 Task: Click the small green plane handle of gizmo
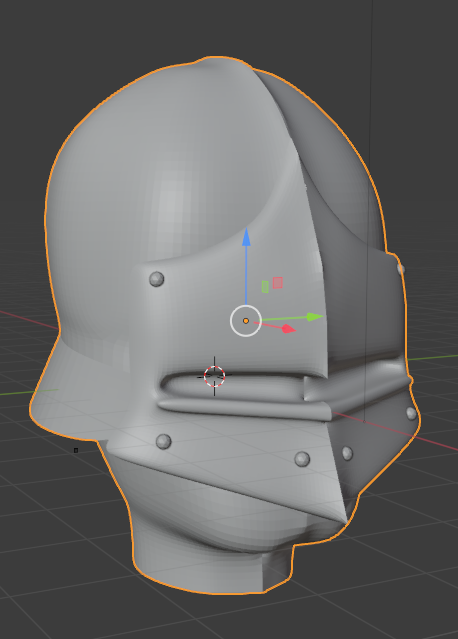pos(265,286)
